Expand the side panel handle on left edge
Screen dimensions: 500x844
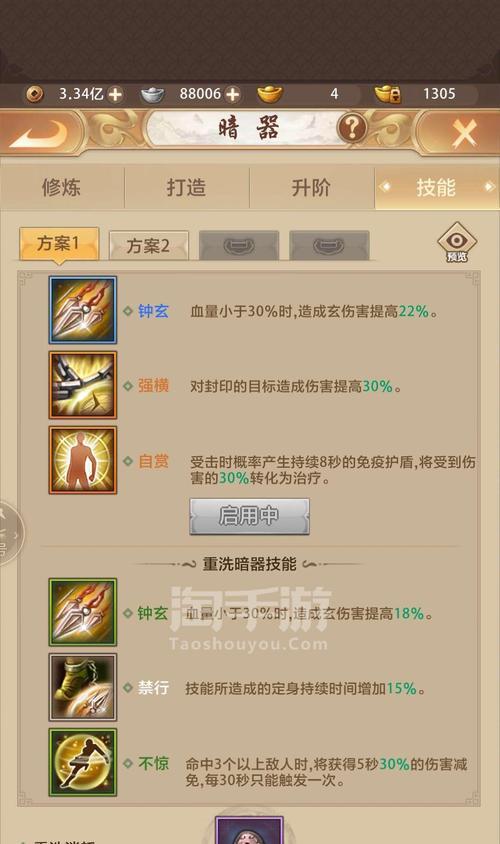point(10,534)
